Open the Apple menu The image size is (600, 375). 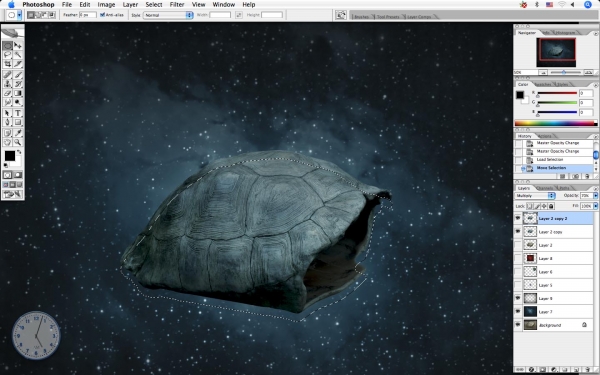pos(11,5)
